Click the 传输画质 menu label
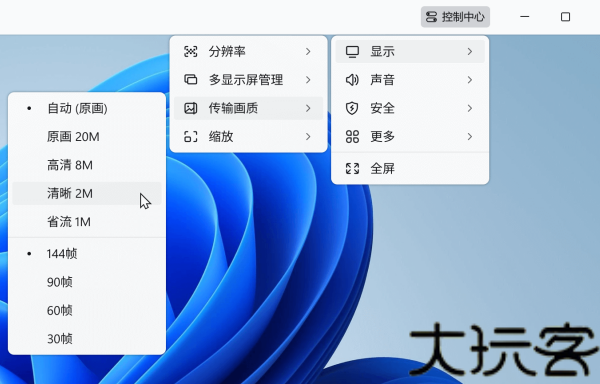600x384 pixels. pyautogui.click(x=233, y=108)
